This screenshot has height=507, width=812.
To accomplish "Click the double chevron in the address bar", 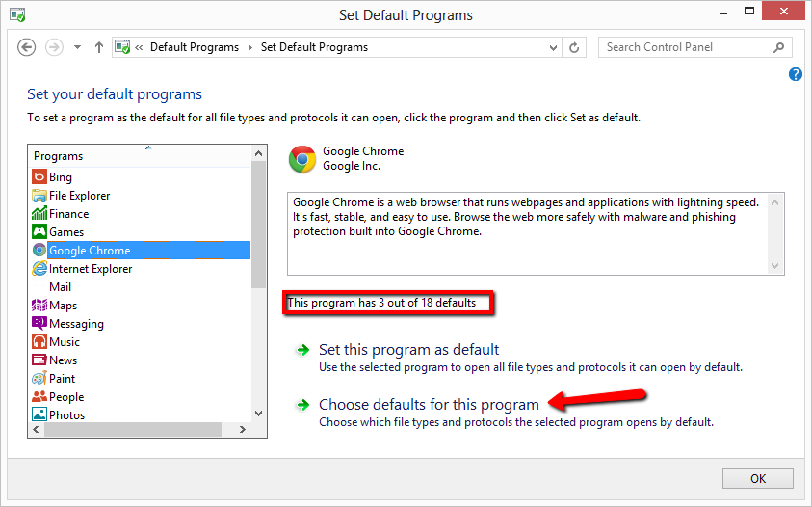I will point(139,47).
